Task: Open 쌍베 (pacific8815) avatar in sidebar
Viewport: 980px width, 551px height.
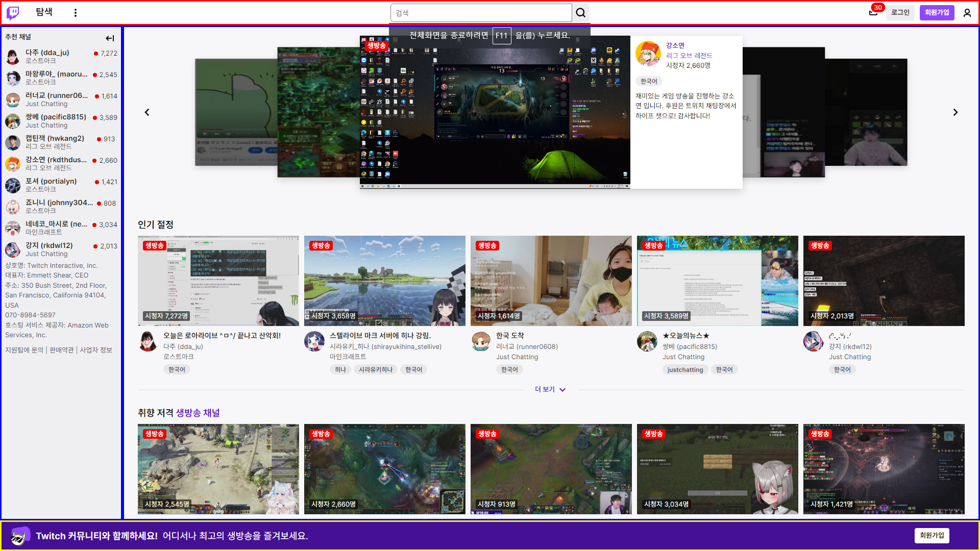Action: (x=13, y=121)
